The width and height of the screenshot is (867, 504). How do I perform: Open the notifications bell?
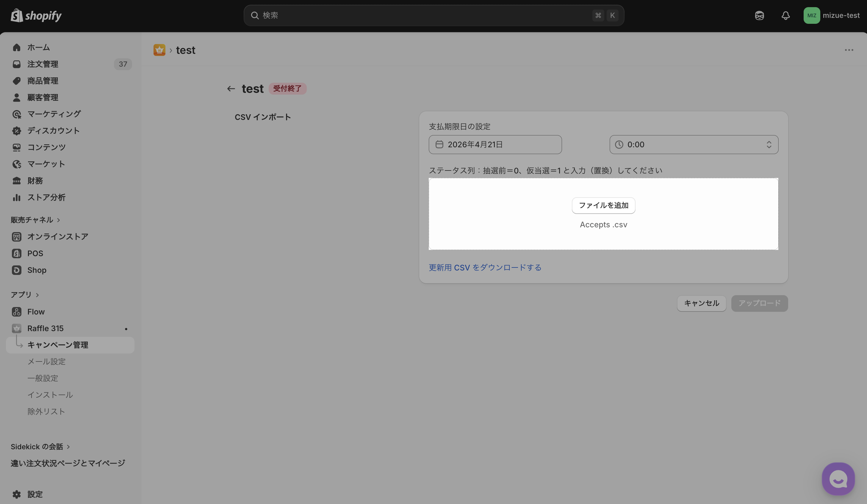tap(785, 15)
